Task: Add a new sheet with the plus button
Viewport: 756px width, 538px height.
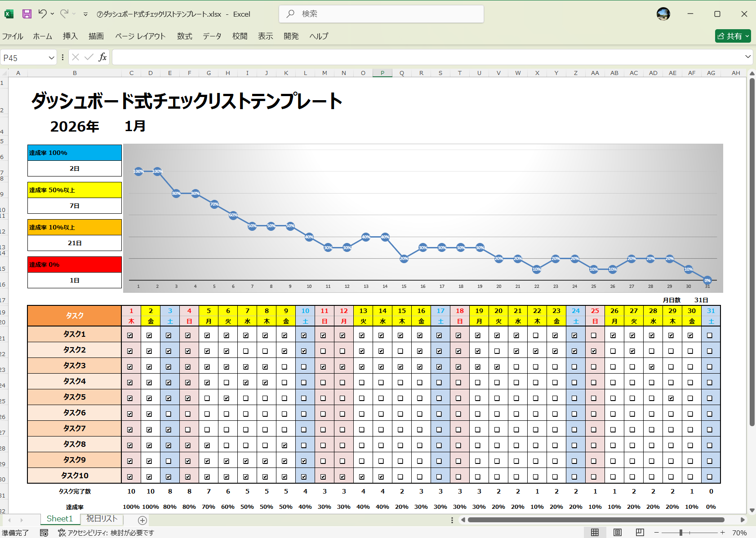Action: click(142, 520)
